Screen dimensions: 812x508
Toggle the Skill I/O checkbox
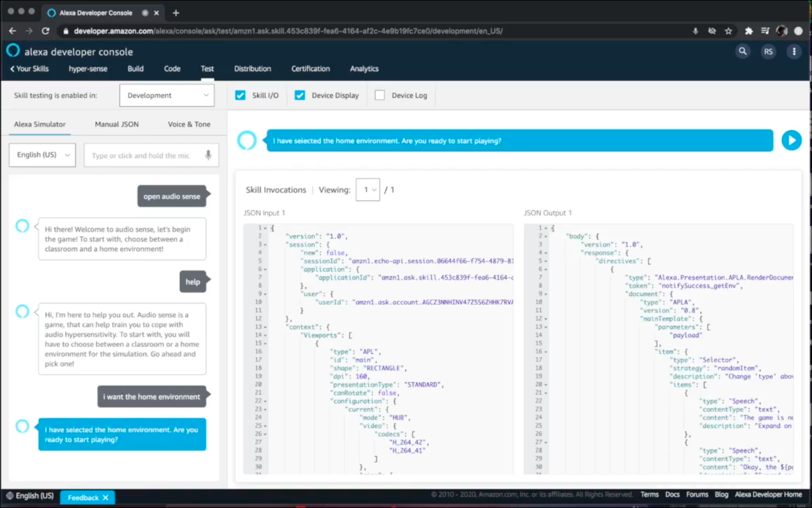pos(240,95)
